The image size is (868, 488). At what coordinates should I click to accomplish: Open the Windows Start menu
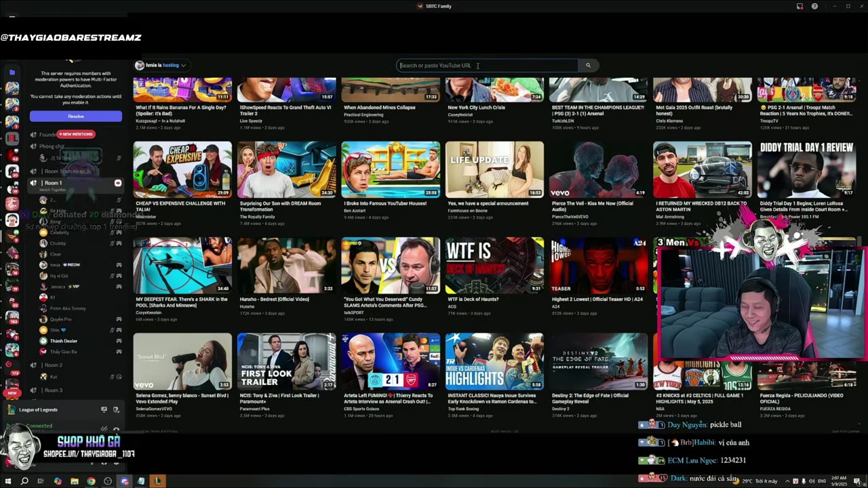(7, 481)
